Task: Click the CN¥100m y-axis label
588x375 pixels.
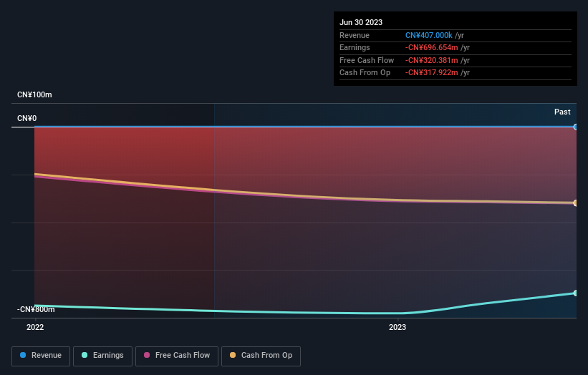Action: pos(34,94)
